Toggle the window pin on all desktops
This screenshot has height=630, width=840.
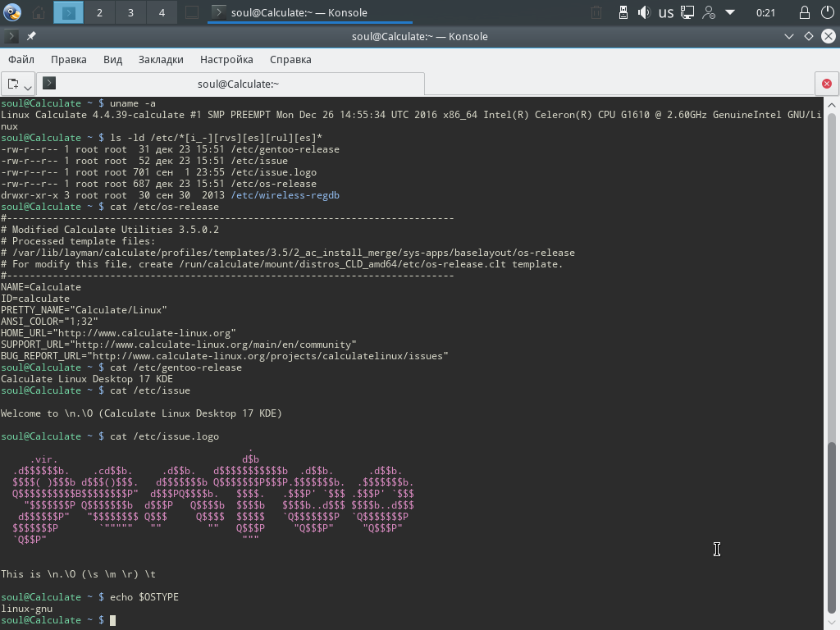click(x=31, y=36)
